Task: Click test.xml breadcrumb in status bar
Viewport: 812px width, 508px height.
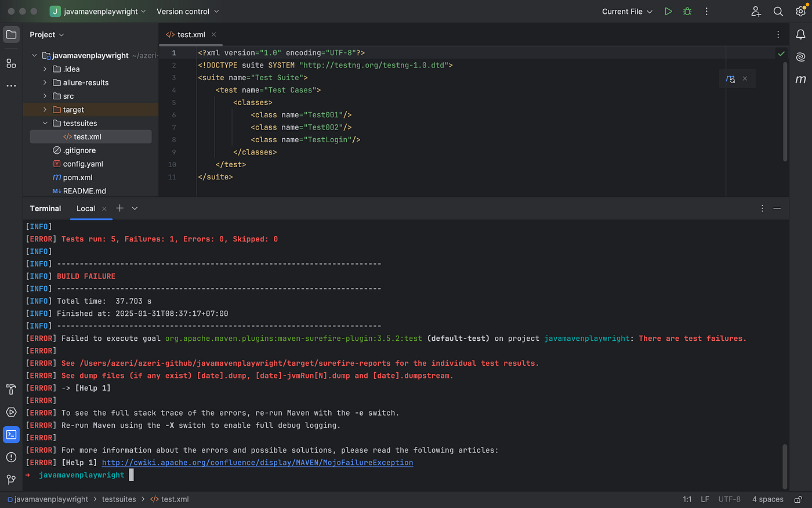Action: (169, 499)
